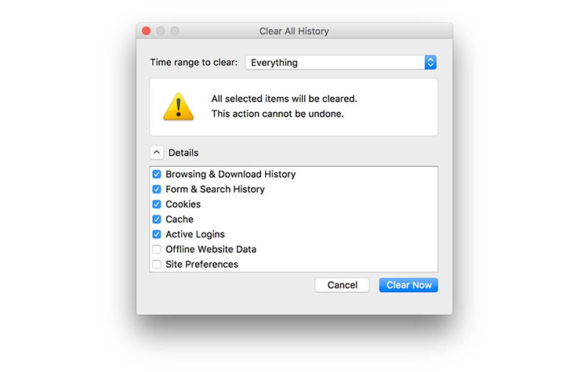Uncheck Form & Search History
The image size is (588, 372).
coord(157,190)
